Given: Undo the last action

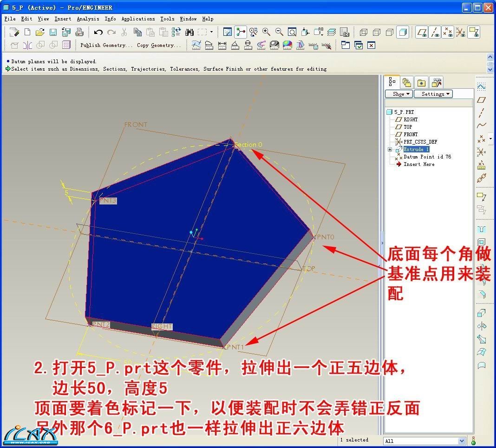Looking at the screenshot, I should tap(98, 32).
